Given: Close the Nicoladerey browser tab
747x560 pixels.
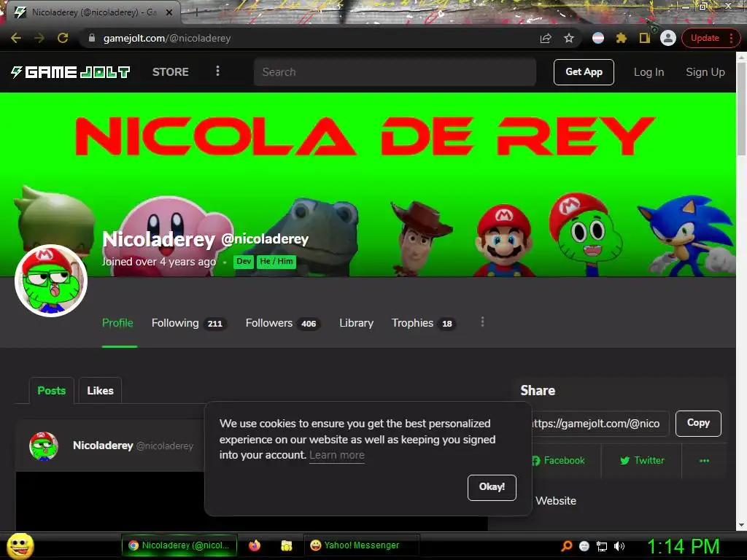Looking at the screenshot, I should pos(169,12).
